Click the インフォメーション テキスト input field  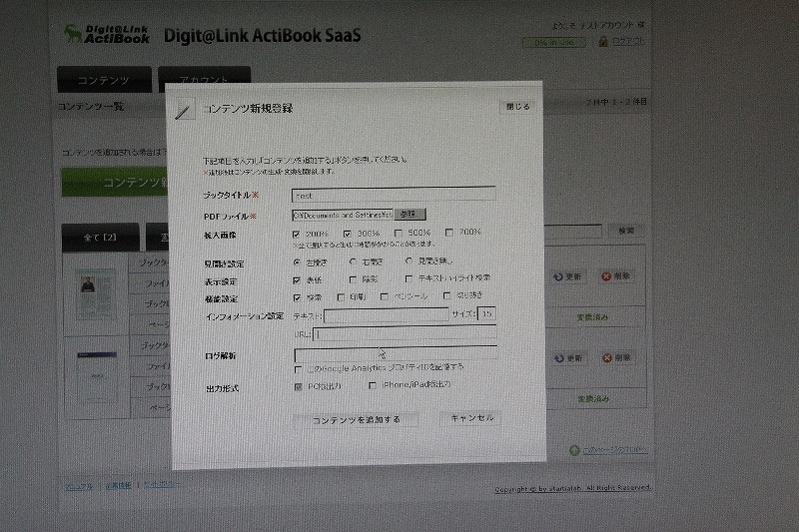tap(387, 315)
